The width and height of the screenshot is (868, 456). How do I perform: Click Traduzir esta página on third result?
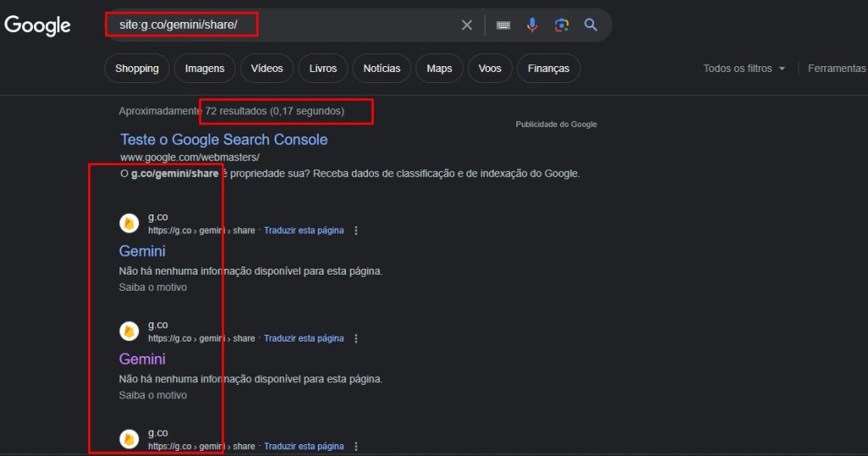(x=304, y=446)
